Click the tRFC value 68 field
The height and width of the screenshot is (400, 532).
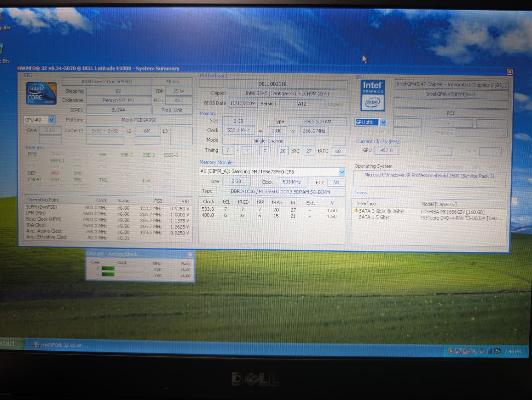pos(338,151)
